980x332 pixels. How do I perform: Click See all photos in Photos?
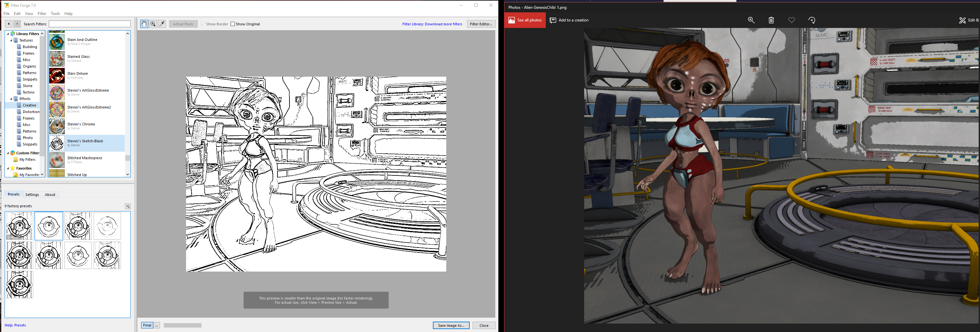tap(525, 20)
